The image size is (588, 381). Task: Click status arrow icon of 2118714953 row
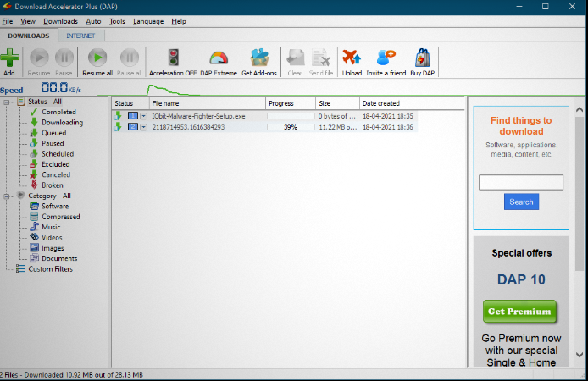[x=118, y=127]
